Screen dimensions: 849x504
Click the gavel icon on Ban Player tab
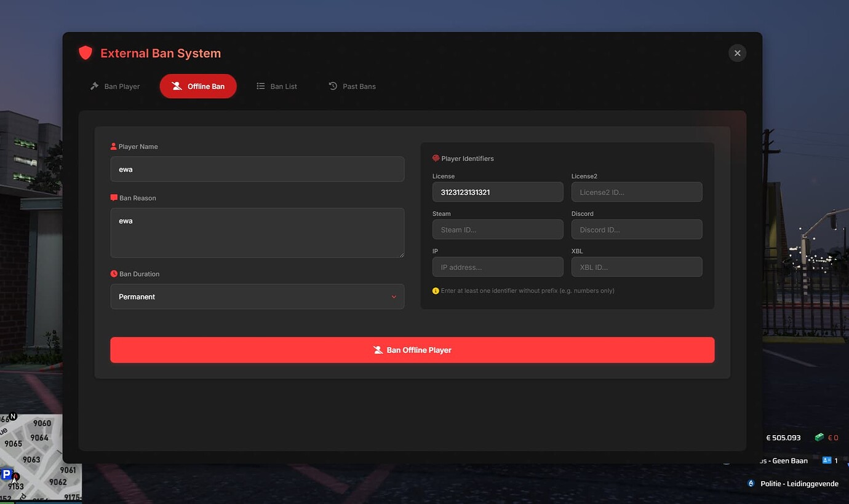[93, 86]
